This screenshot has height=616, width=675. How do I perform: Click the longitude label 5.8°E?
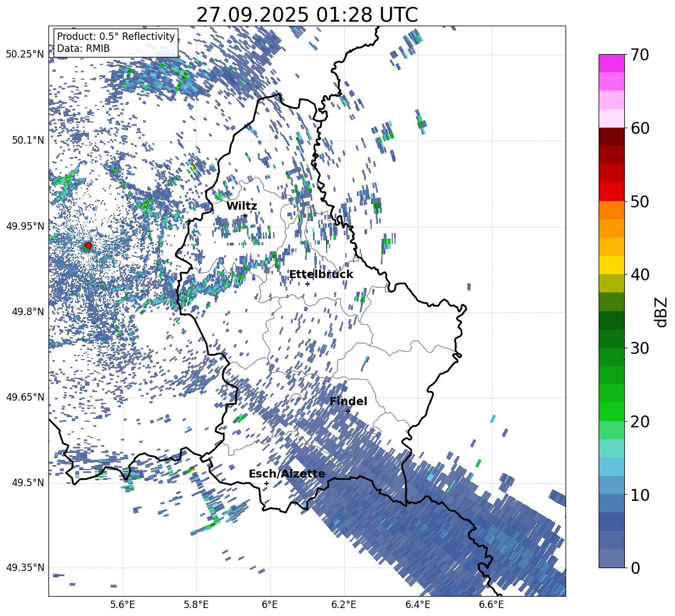pos(196,605)
